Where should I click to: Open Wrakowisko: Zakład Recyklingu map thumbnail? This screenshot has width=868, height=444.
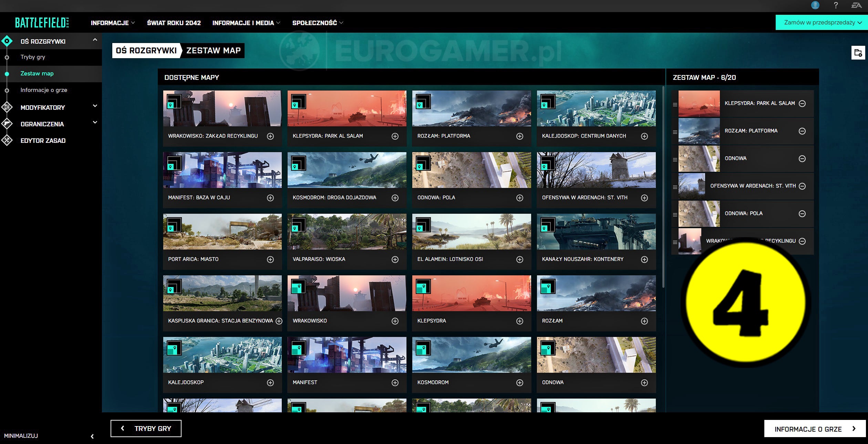coord(223,108)
